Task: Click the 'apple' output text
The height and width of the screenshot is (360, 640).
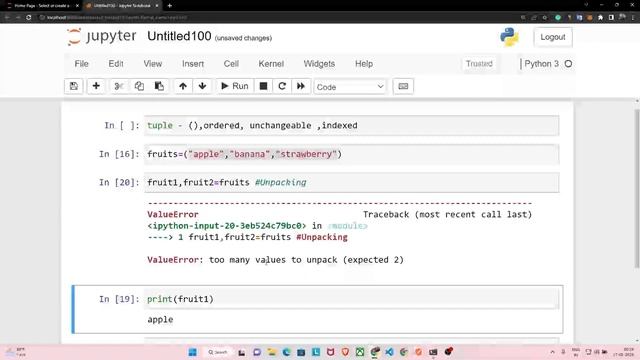Action: pyautogui.click(x=160, y=320)
